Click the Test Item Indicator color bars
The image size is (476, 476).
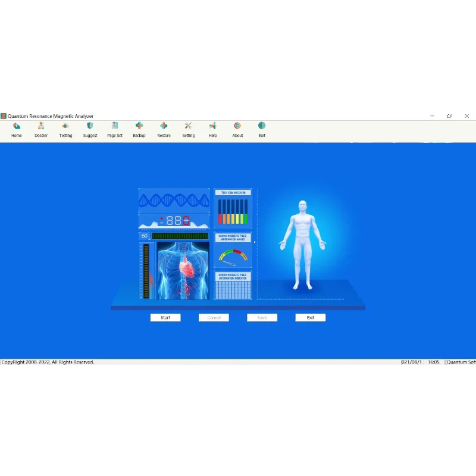tap(233, 212)
